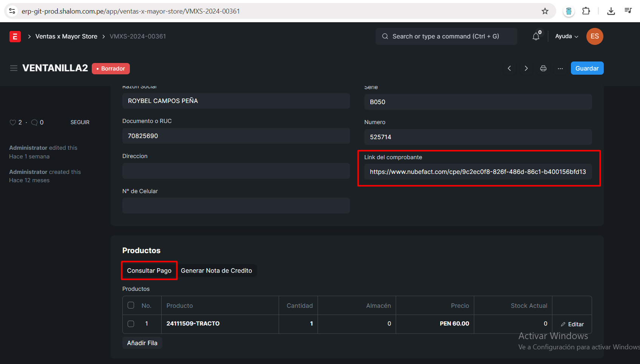Open browser downloads icon
This screenshot has width=640, height=364.
point(611,11)
